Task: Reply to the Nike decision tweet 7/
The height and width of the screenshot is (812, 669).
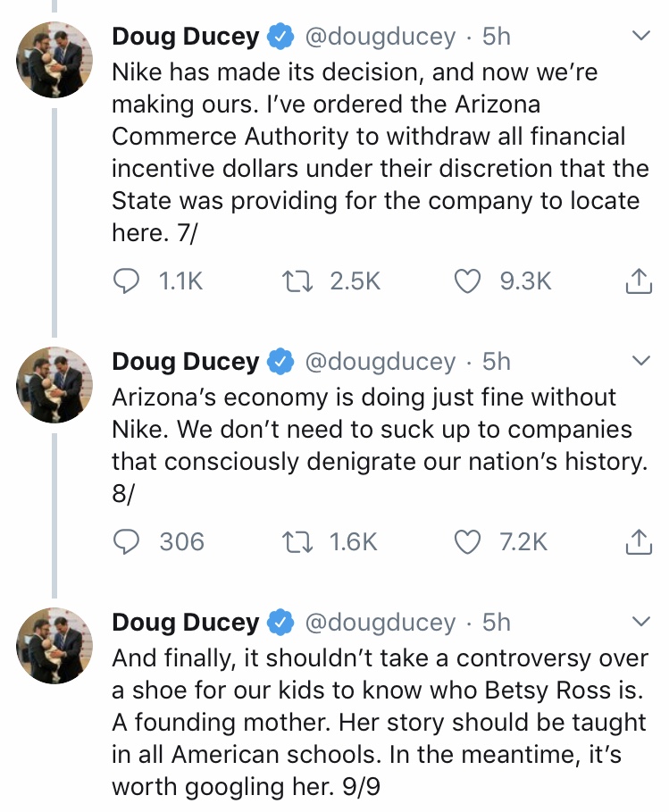Action: click(x=129, y=281)
